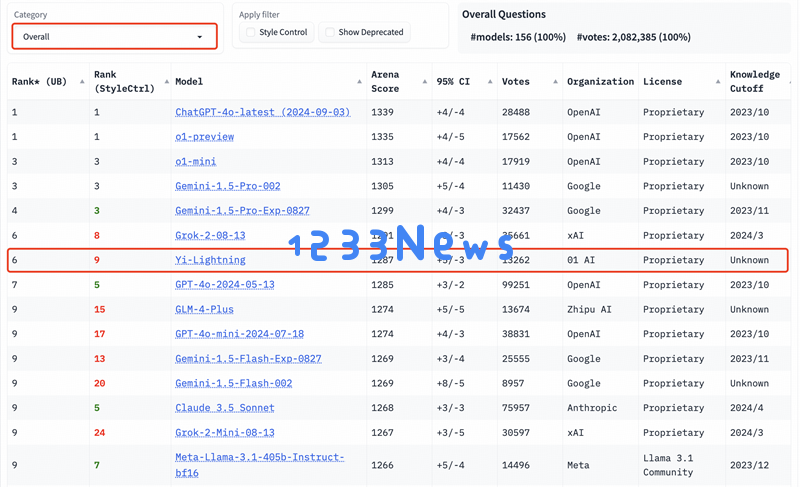The height and width of the screenshot is (487, 800).
Task: Click the #votes: 2,082,385 (100%) text
Action: point(634,37)
